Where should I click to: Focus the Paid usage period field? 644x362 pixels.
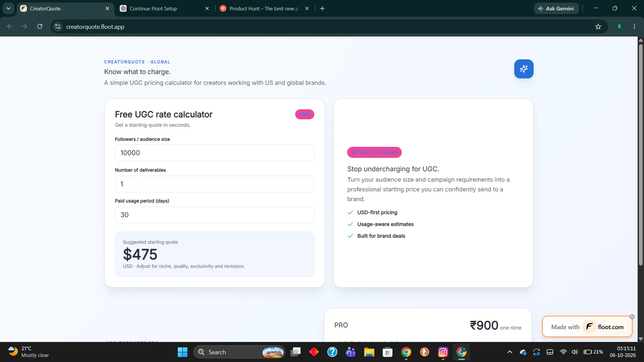pos(214,215)
